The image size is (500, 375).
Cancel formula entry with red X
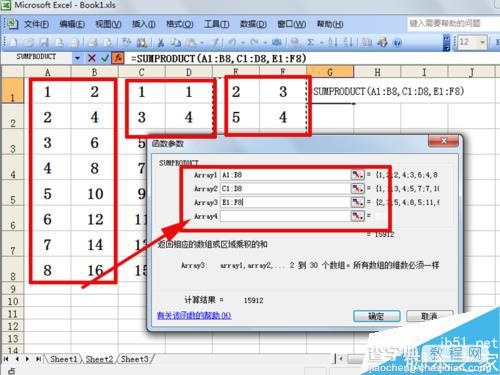click(x=92, y=58)
